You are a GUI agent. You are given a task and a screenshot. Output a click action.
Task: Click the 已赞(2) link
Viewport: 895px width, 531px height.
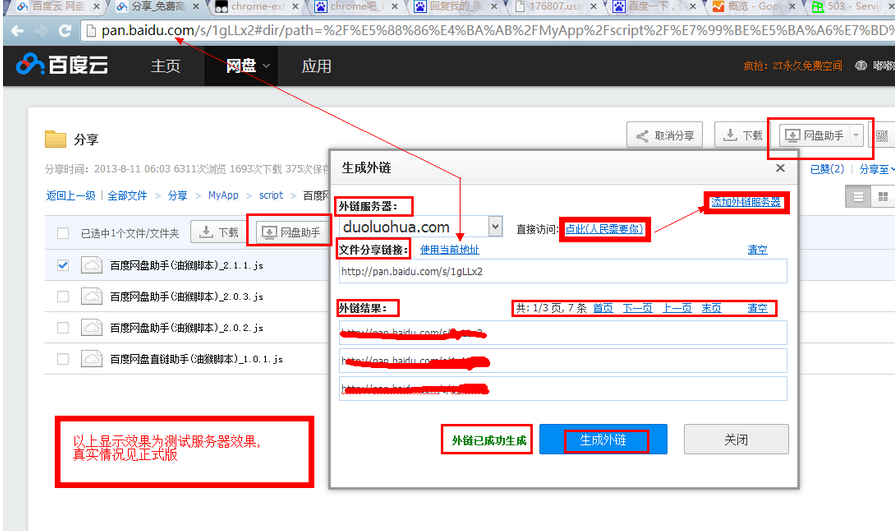827,169
